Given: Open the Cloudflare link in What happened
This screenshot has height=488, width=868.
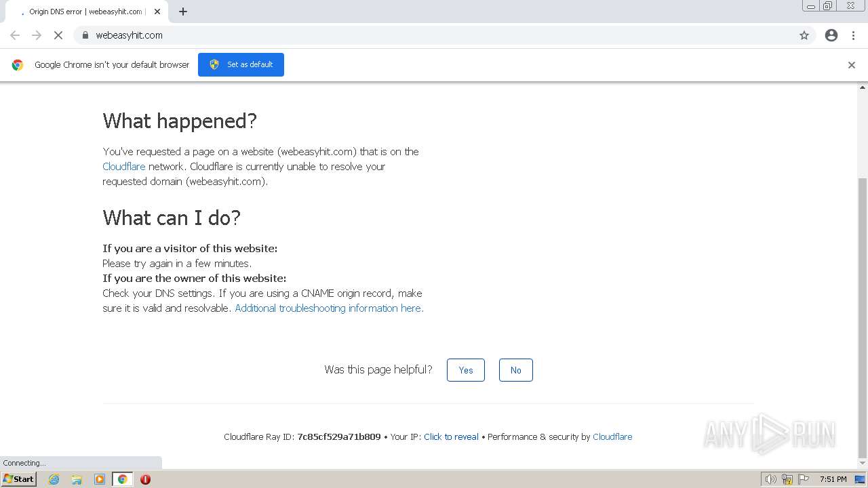Looking at the screenshot, I should click(124, 166).
